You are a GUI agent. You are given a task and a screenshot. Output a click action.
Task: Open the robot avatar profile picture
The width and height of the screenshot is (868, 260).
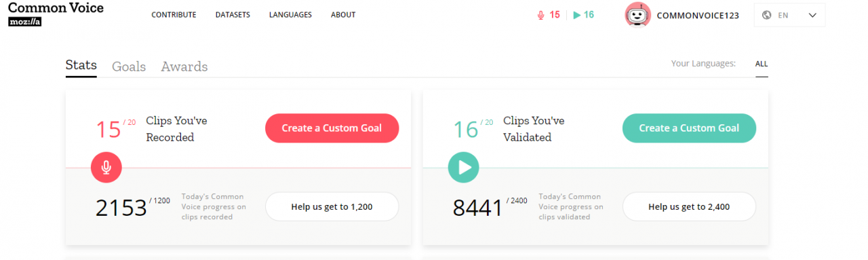[x=637, y=15]
